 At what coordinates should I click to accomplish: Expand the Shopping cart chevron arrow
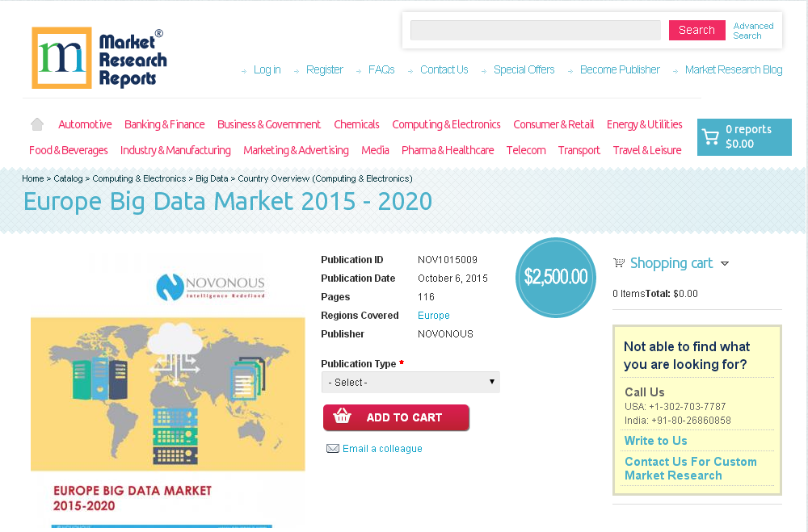click(726, 263)
